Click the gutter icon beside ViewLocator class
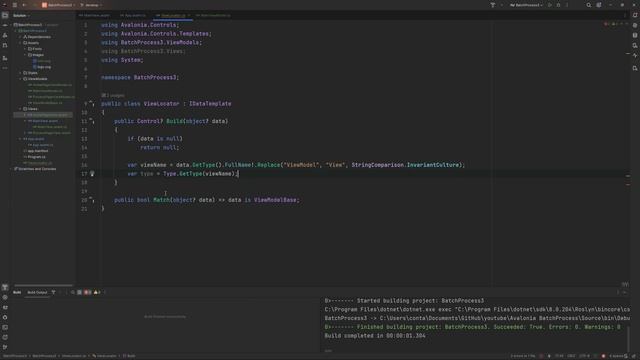 coord(92,104)
